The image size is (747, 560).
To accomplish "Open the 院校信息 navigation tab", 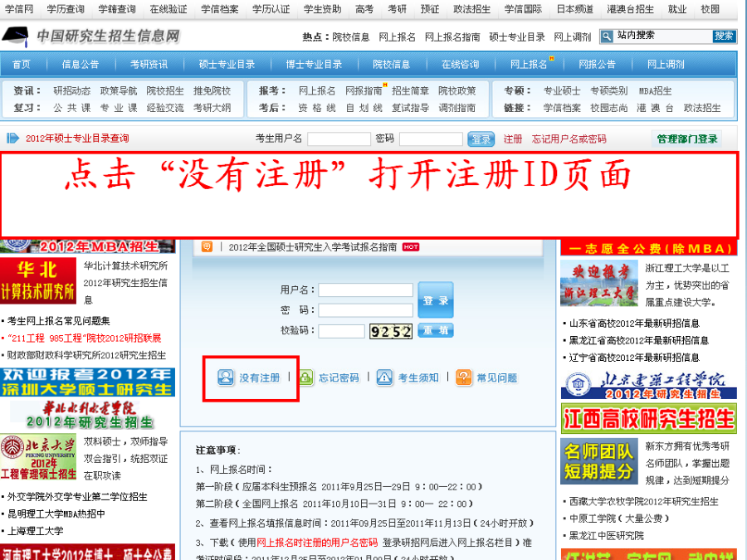I will [x=391, y=64].
